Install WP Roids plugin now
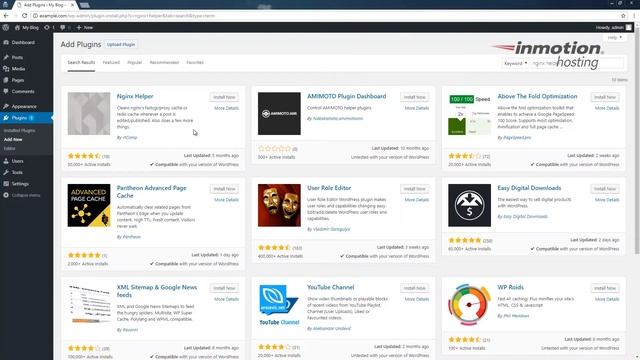 point(605,288)
